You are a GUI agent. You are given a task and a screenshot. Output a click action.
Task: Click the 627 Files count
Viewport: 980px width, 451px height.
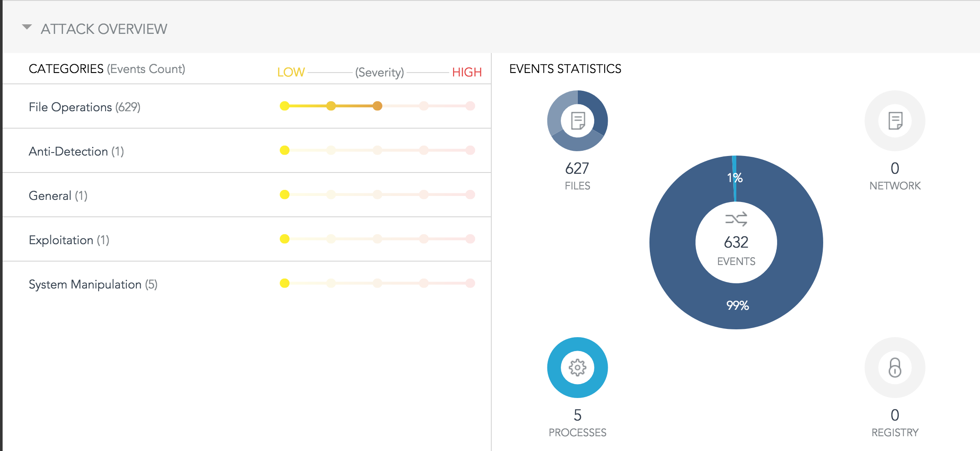(x=577, y=168)
